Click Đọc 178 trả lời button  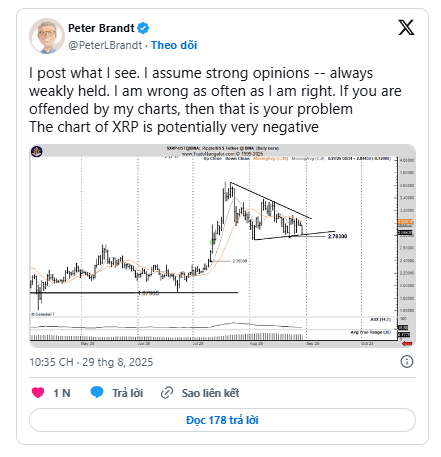(222, 420)
